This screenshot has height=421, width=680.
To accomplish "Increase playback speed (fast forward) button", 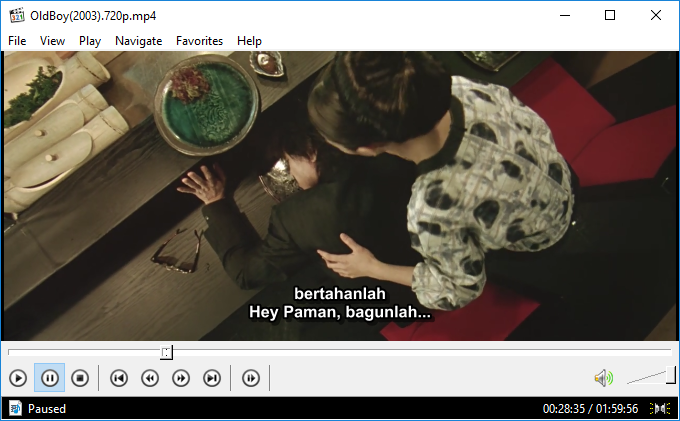I will pos(181,378).
